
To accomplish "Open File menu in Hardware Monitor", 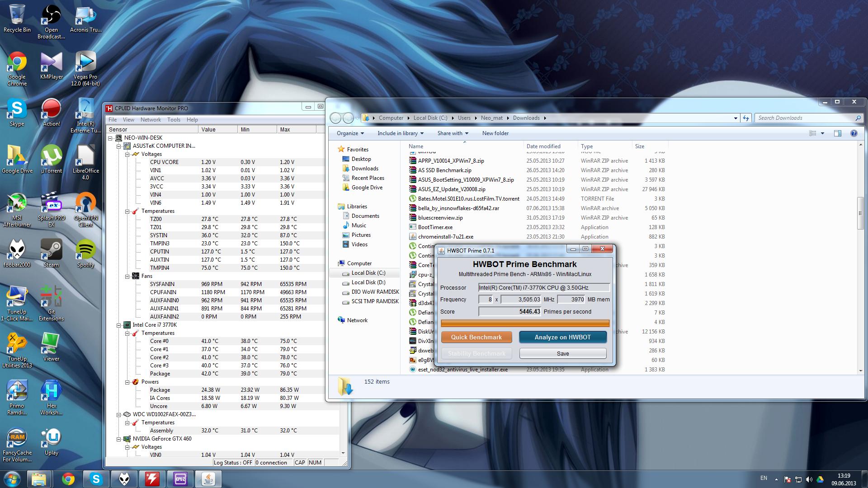I will [113, 120].
